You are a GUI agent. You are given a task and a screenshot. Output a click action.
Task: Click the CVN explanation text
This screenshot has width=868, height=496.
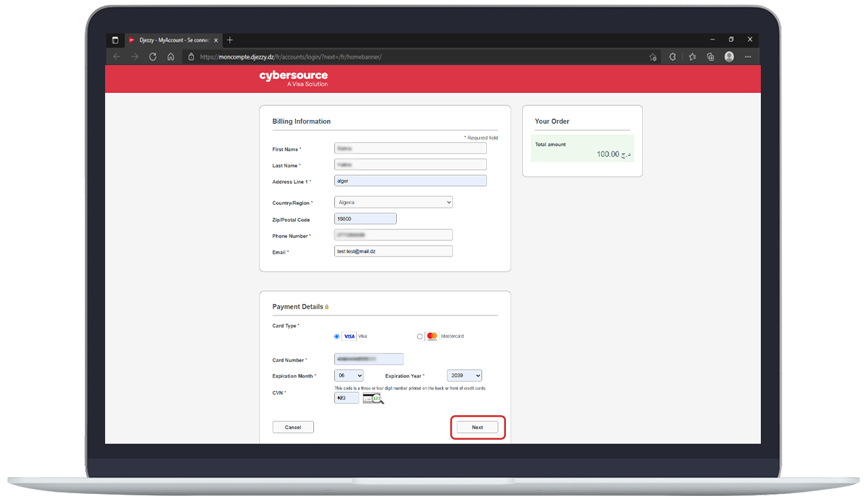click(x=410, y=388)
